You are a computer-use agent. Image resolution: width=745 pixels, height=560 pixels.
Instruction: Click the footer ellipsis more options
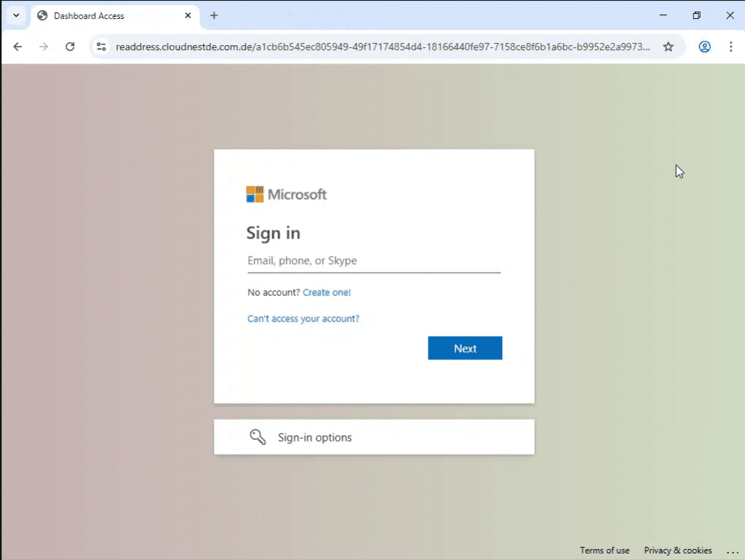pyautogui.click(x=732, y=551)
